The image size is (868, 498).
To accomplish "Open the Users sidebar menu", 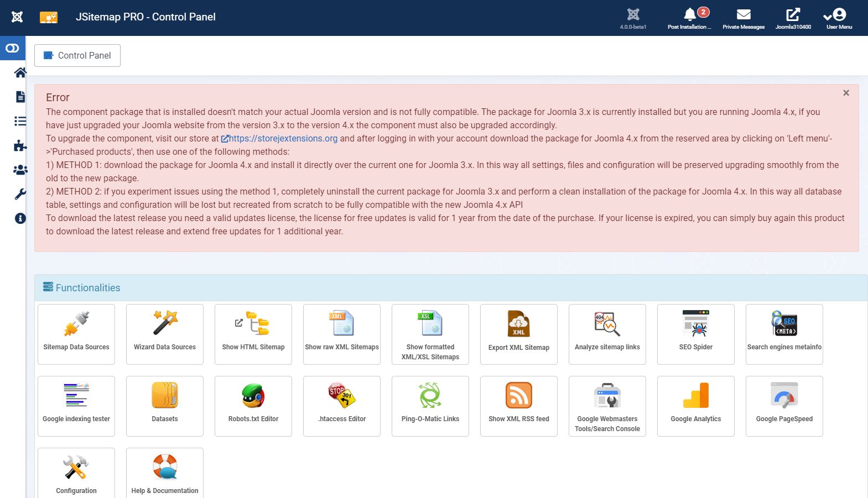I will coord(20,170).
